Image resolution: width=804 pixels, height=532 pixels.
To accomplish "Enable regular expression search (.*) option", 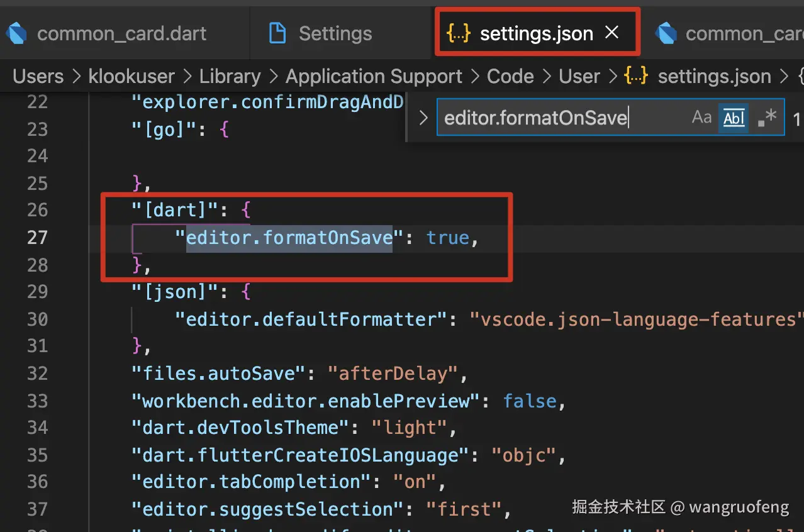I will (x=767, y=118).
